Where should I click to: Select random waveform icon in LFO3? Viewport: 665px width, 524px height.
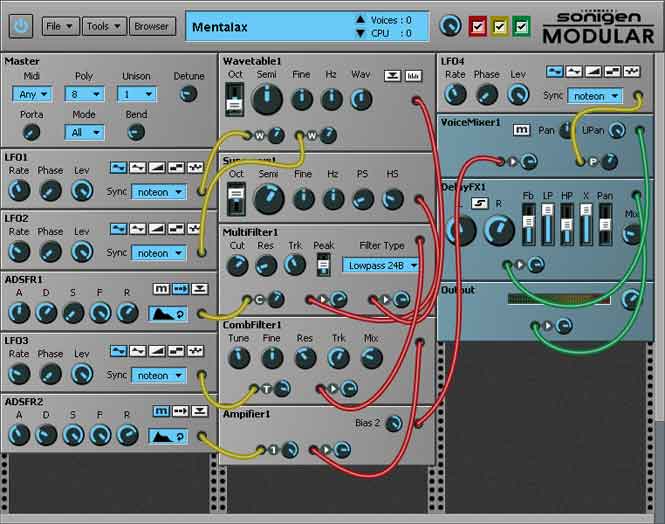[x=196, y=351]
